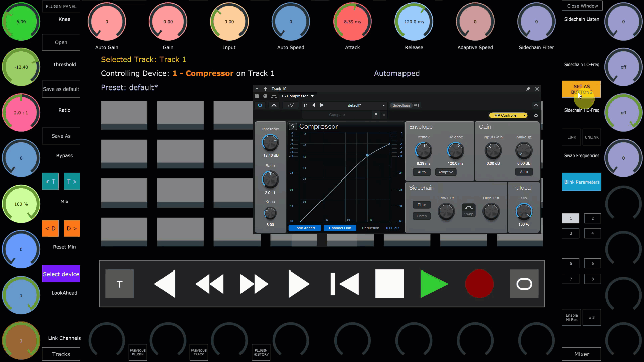Toggle the loop button in the transport
644x362 pixels.
524,284
